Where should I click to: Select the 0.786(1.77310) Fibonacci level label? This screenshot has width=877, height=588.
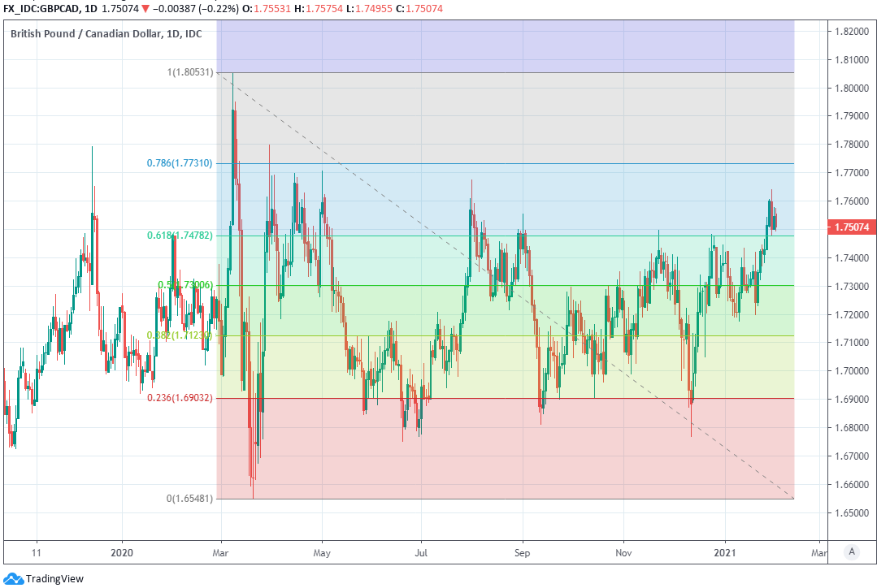click(x=180, y=163)
